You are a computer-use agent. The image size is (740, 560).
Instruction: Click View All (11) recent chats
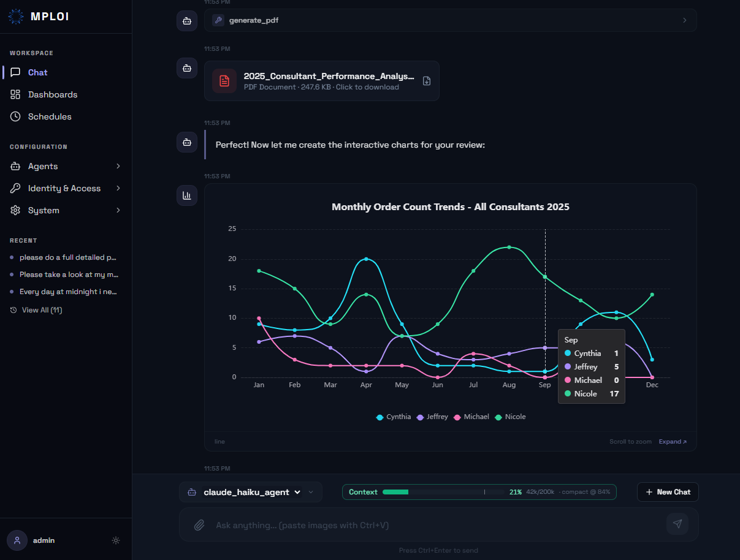pos(42,310)
